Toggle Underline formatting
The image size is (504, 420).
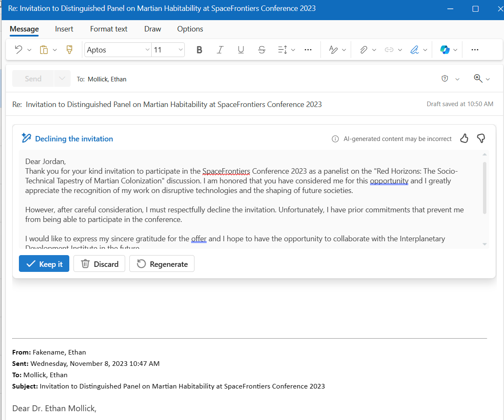click(241, 50)
